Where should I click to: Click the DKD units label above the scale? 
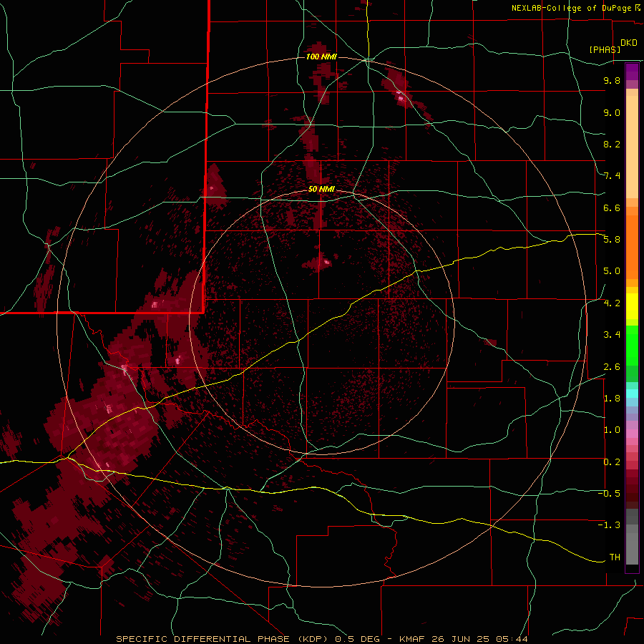coord(628,43)
